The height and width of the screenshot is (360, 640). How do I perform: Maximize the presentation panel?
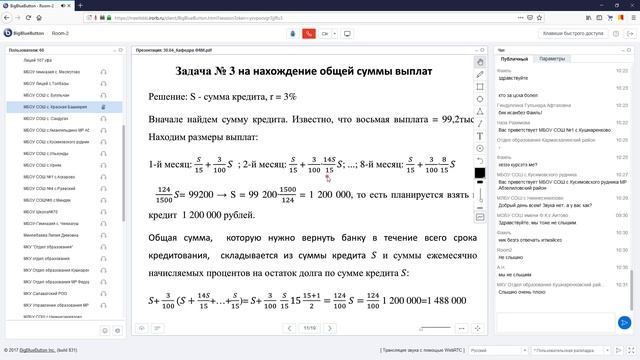click(482, 50)
